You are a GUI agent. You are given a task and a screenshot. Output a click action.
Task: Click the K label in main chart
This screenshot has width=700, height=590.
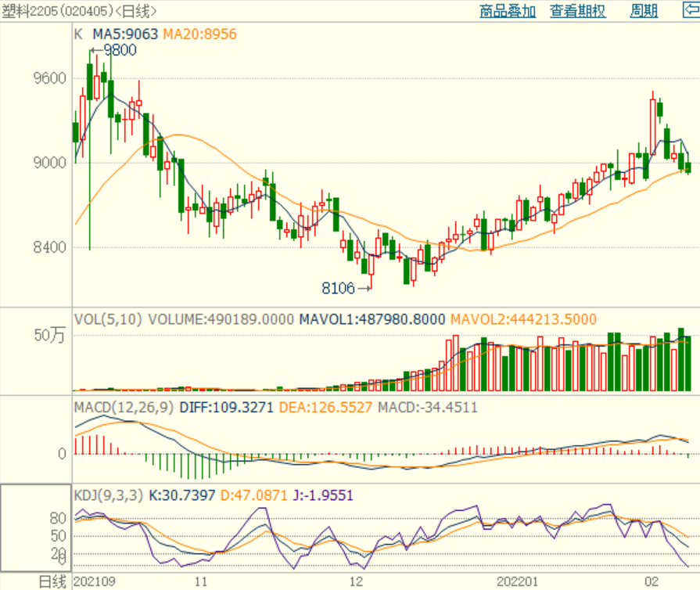pos(78,34)
